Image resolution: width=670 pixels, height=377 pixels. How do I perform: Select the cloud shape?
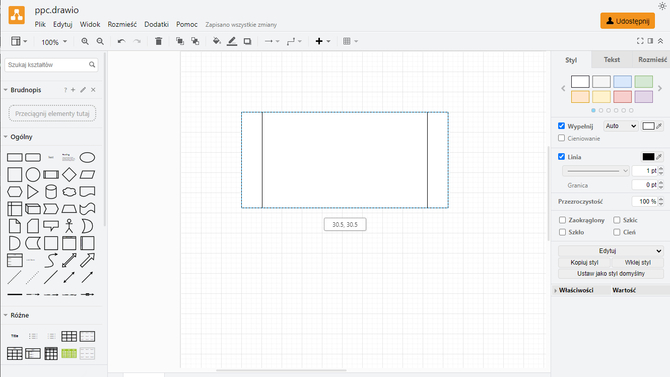click(x=69, y=192)
